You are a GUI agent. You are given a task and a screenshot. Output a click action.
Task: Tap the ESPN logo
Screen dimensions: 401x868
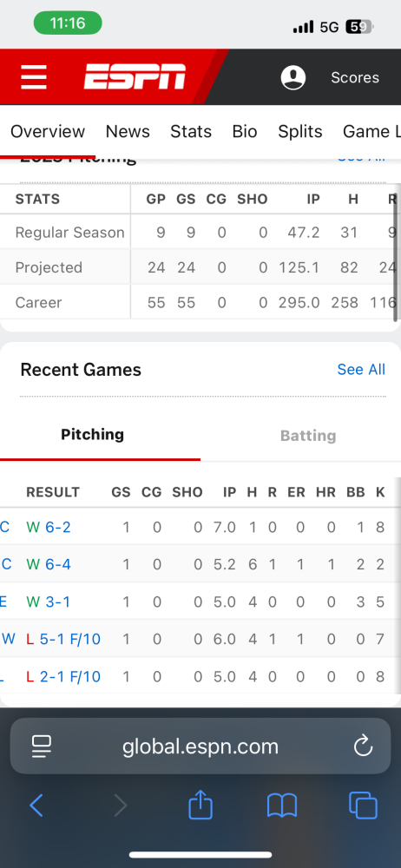tap(135, 77)
